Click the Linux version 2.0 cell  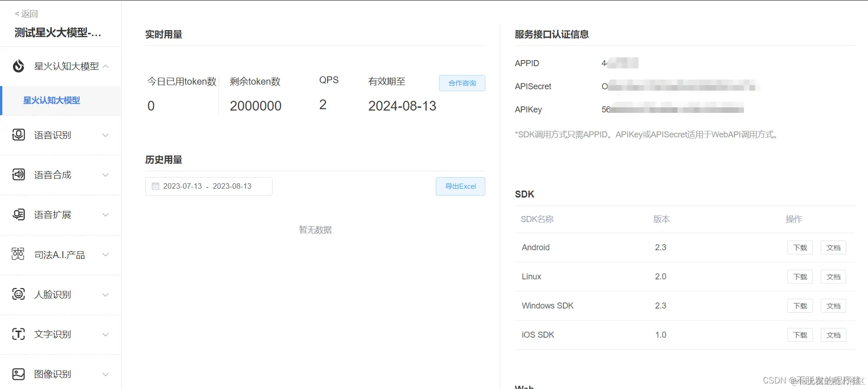(661, 277)
